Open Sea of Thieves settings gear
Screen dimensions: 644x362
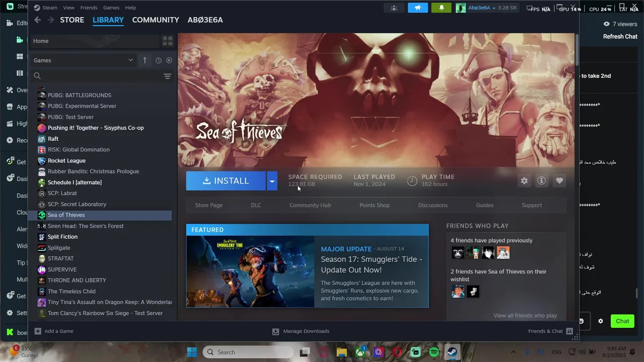tap(524, 180)
